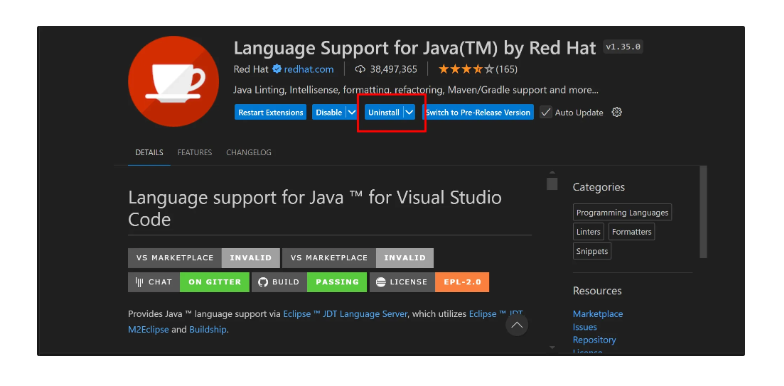Click the README scroll down arrow
This screenshot has width=784, height=386.
pos(552,347)
